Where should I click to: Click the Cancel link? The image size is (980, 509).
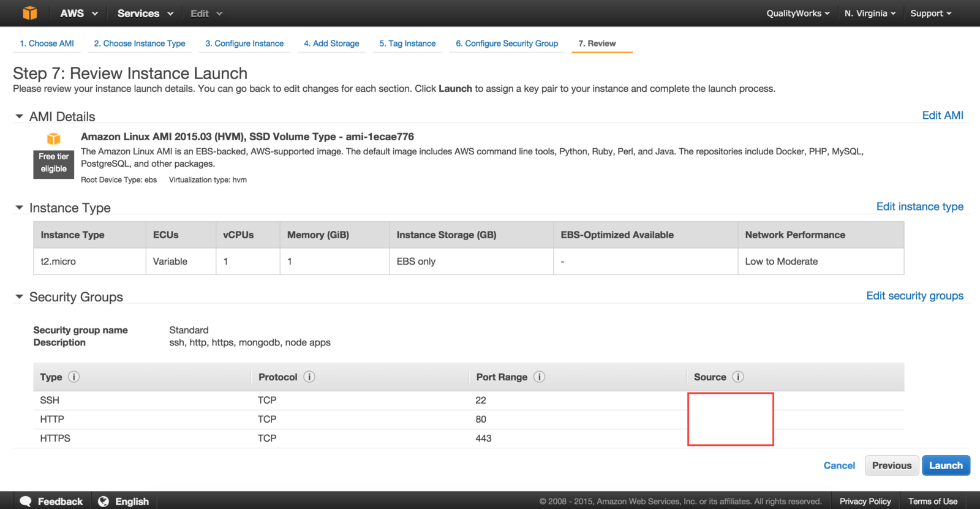click(839, 466)
